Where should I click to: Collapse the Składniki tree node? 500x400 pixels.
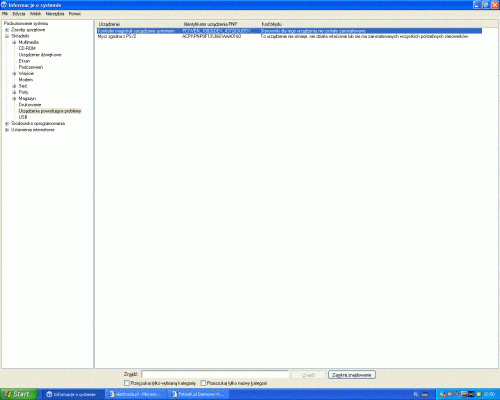click(x=7, y=36)
